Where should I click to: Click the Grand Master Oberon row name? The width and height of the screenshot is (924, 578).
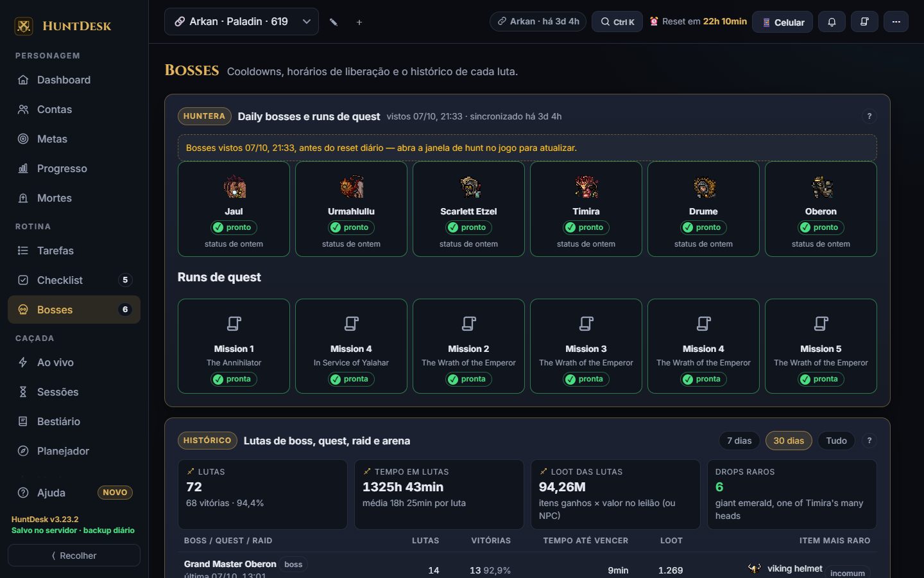pyautogui.click(x=230, y=564)
